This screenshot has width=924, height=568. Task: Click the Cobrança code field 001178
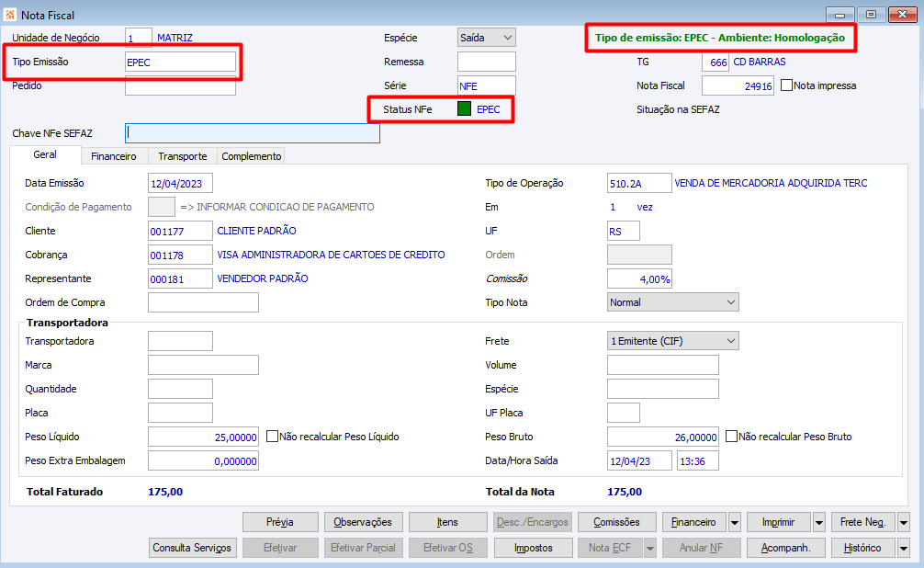[180, 255]
